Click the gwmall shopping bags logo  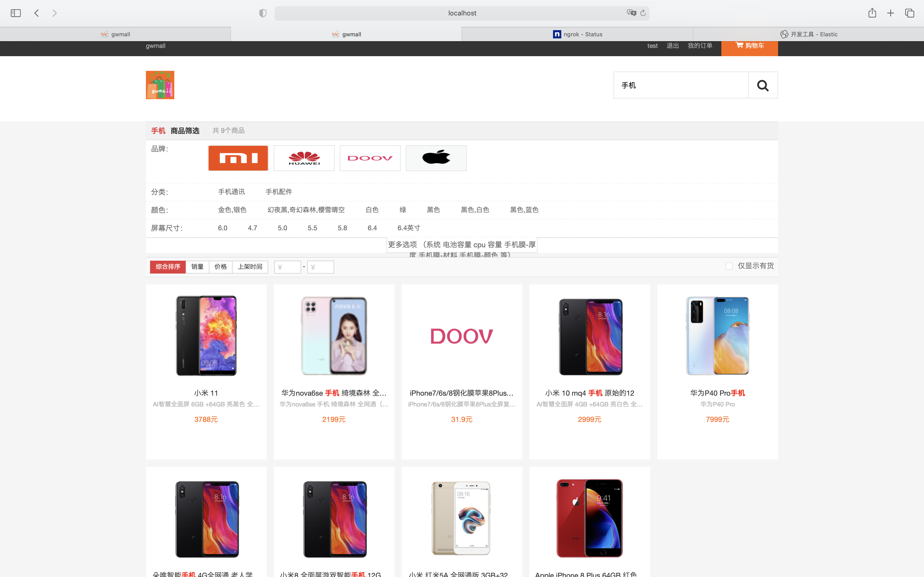(x=160, y=85)
